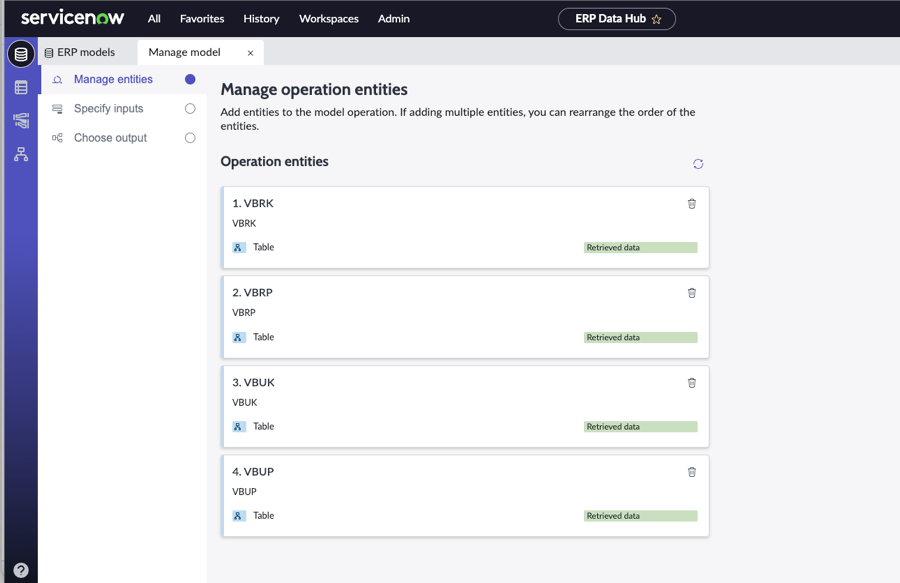This screenshot has width=900, height=583.
Task: Close the Manage model tab
Action: (250, 53)
